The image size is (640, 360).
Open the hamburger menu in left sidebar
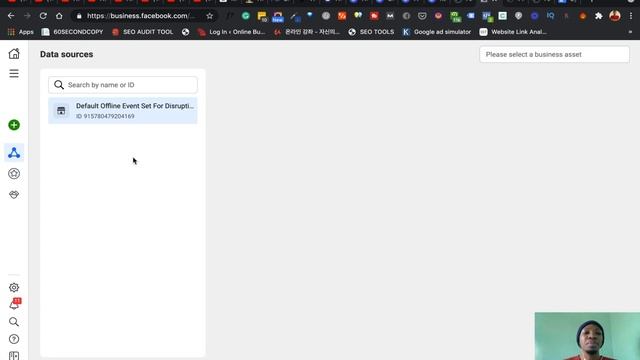coord(14,73)
